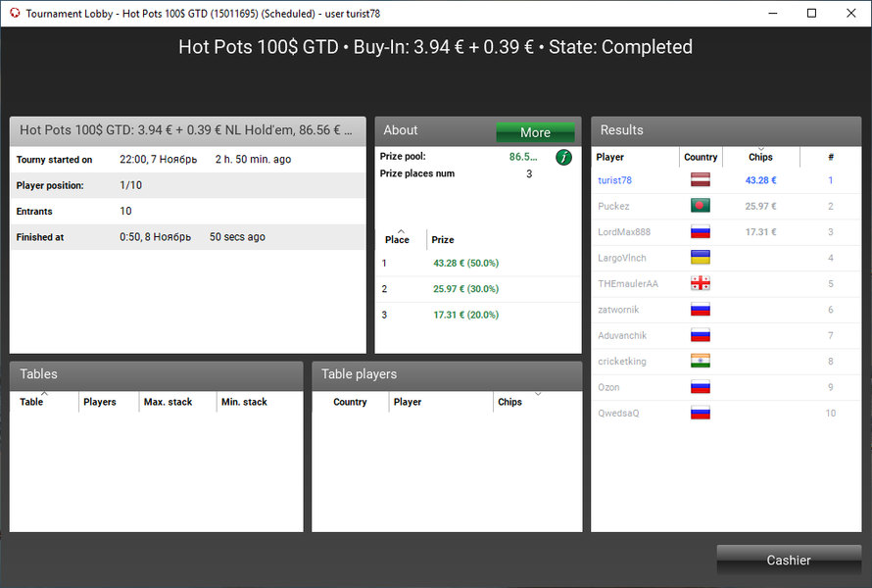
Task: Click the Max. stack column header
Action: pyautogui.click(x=168, y=402)
